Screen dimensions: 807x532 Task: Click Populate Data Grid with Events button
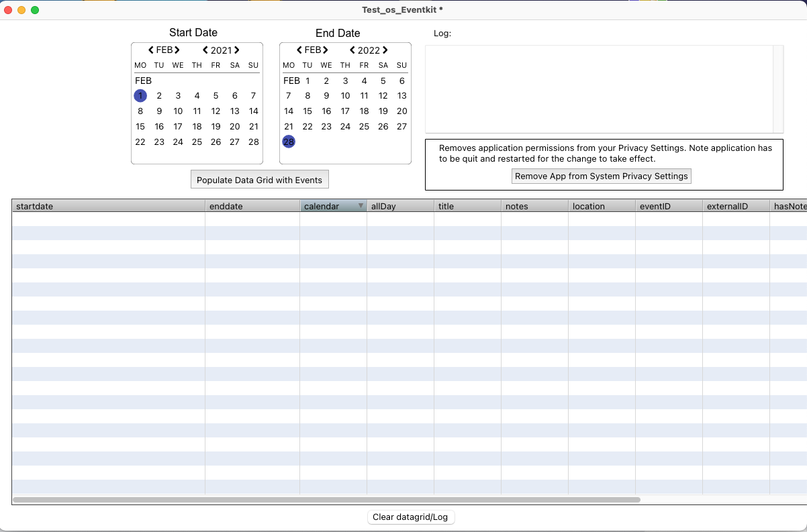tap(259, 180)
